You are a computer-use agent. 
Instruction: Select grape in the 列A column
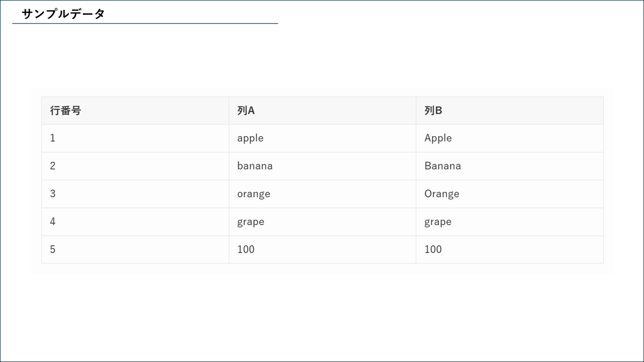pos(251,222)
